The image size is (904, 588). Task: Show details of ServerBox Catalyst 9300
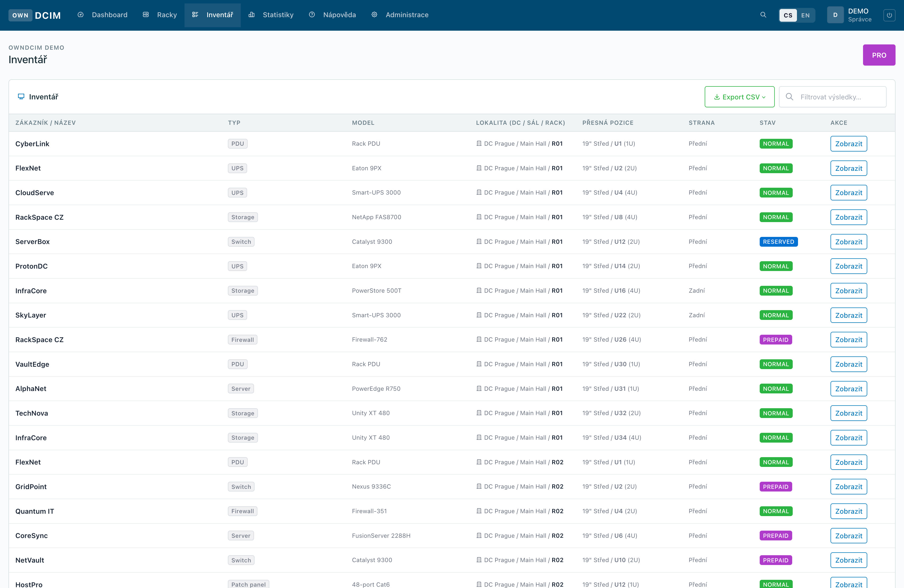tap(848, 242)
